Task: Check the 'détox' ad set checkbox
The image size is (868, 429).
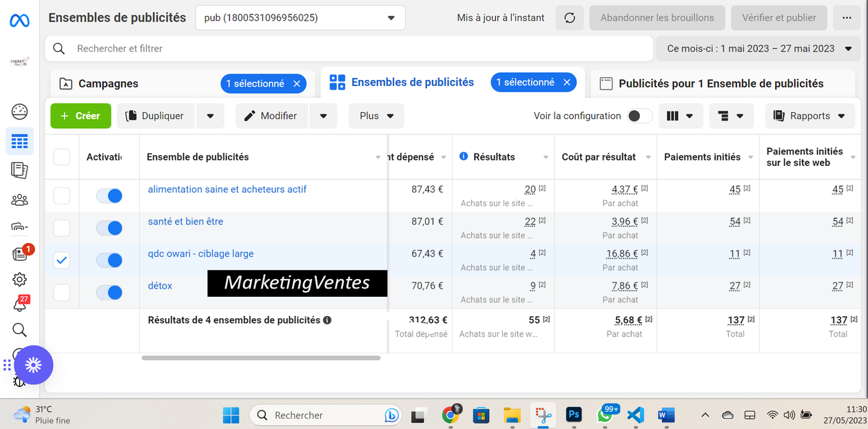Action: 62,292
